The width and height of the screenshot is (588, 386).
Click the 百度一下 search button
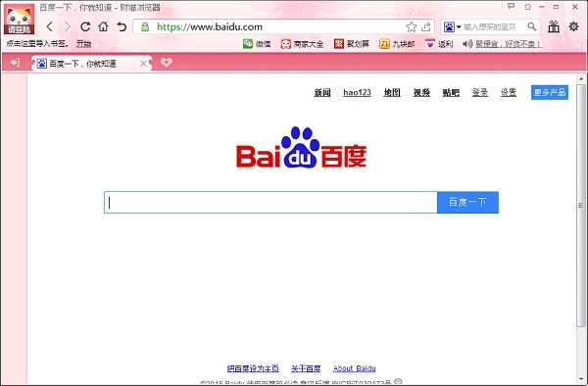point(467,203)
